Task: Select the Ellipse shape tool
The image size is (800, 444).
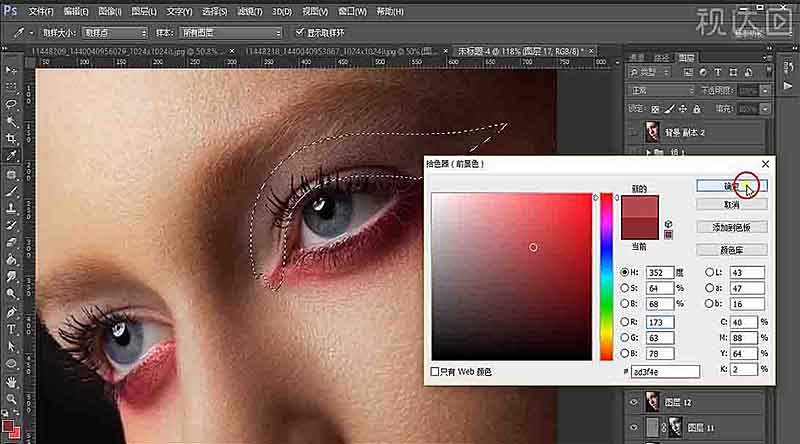Action: [x=11, y=364]
